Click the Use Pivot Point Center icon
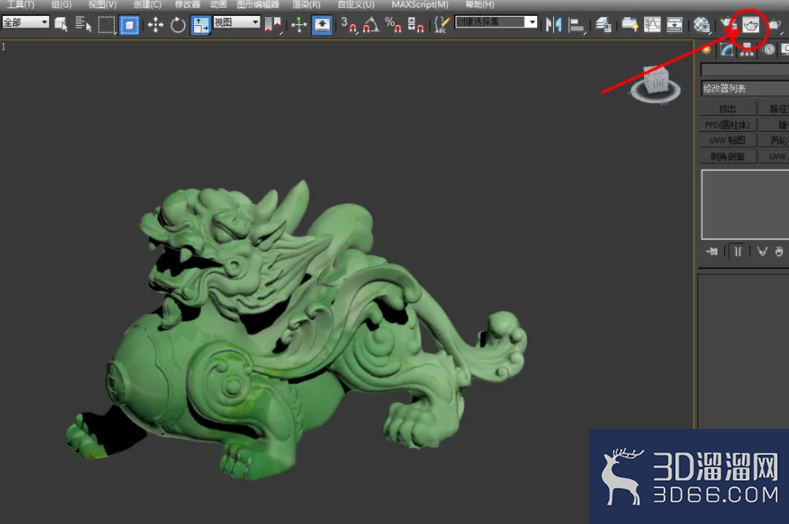The height and width of the screenshot is (524, 789). pos(273,24)
